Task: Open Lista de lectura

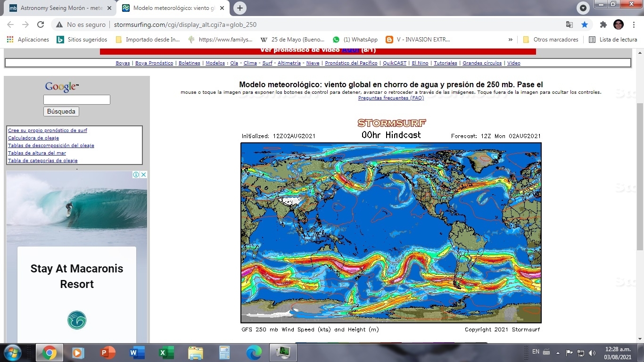Action: pyautogui.click(x=613, y=40)
